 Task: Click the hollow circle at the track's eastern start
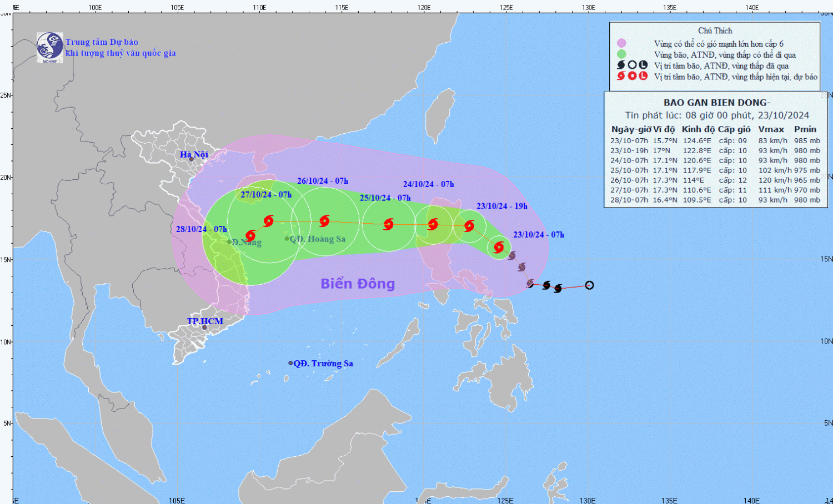tap(589, 285)
